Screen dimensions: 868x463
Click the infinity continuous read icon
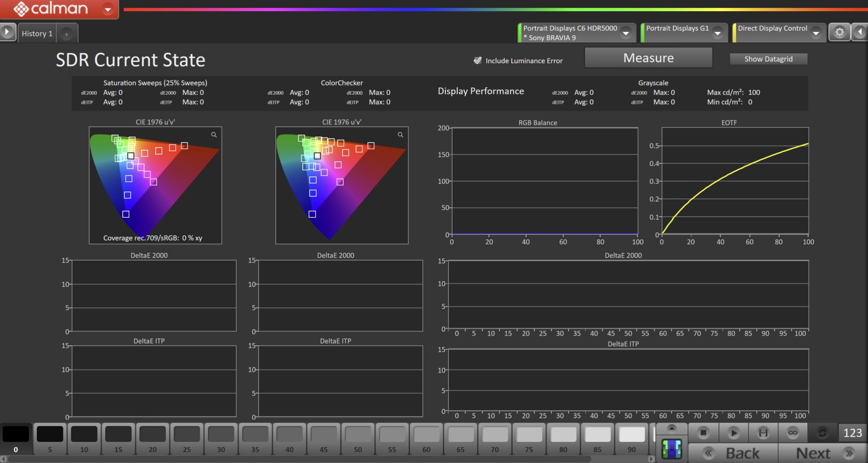point(793,433)
